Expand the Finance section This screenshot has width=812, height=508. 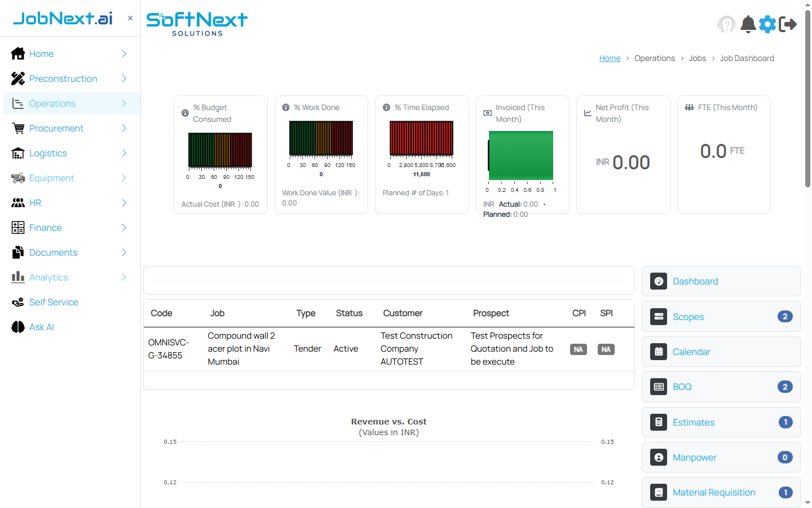tap(45, 227)
